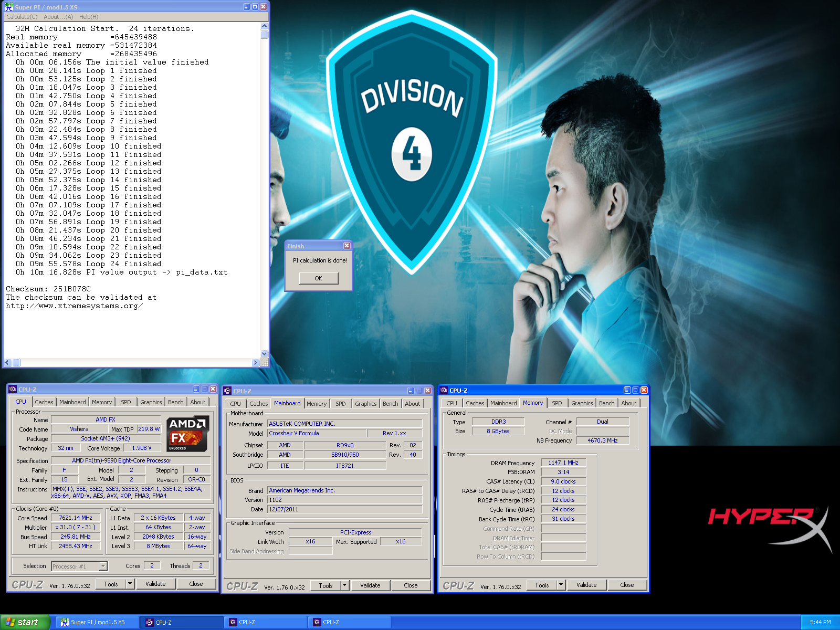
Task: Select Graphics tab in Memory window
Action: [x=582, y=403]
